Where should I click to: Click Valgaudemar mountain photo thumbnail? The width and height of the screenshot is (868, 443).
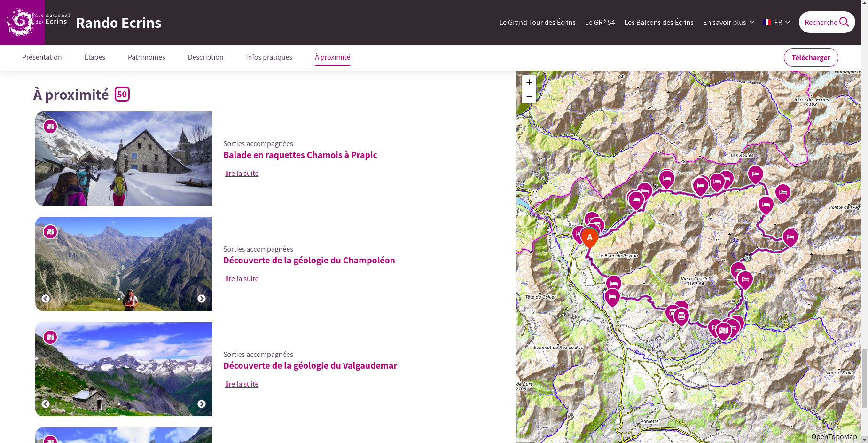(x=124, y=369)
